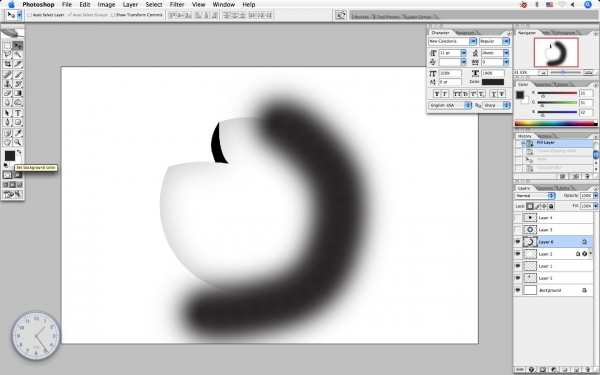This screenshot has width=600, height=375.
Task: Expand Layer 2 effects arrow
Action: pyautogui.click(x=590, y=254)
